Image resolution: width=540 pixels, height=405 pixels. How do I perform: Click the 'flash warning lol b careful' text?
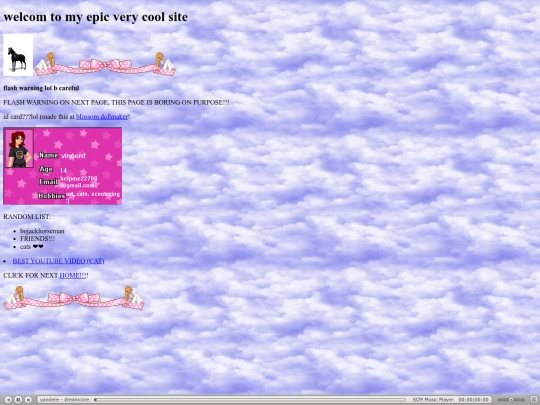click(x=41, y=88)
